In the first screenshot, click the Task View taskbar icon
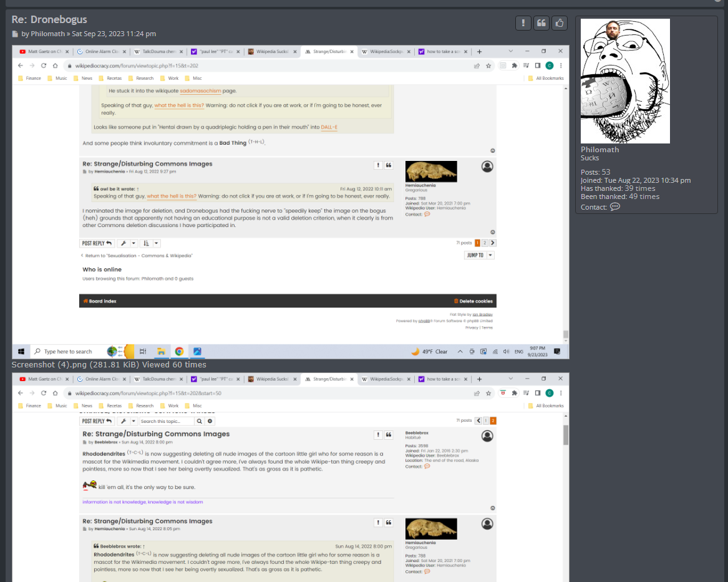The image size is (728, 582). [143, 351]
